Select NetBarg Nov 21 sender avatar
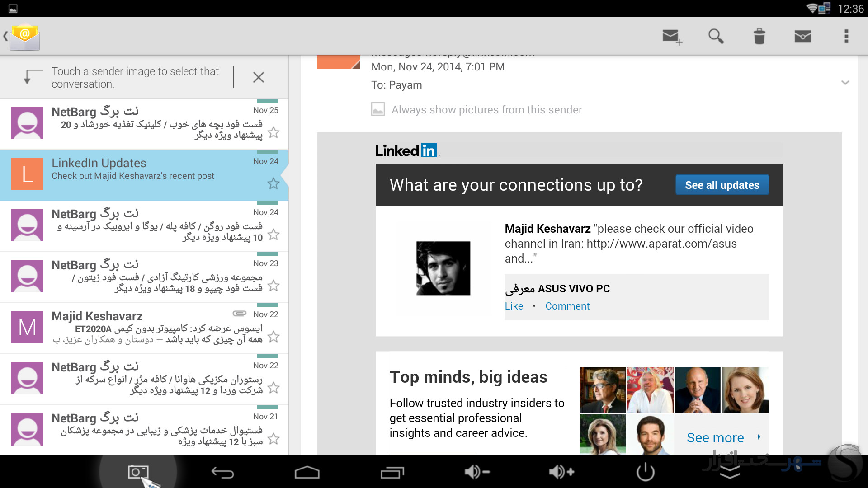This screenshot has width=868, height=488. (27, 429)
